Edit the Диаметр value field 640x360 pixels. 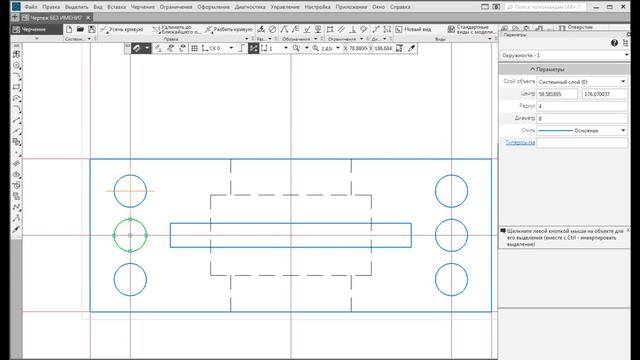coord(582,118)
